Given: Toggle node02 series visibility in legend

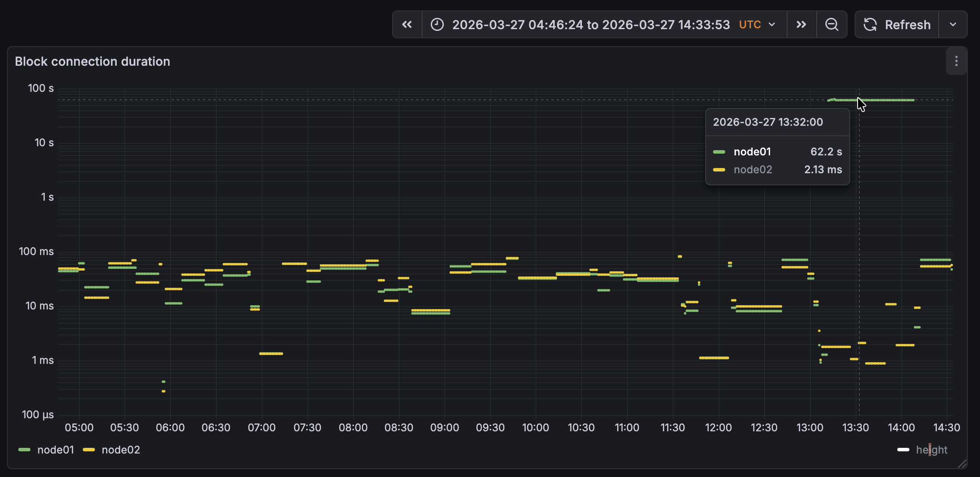Looking at the screenshot, I should pyautogui.click(x=121, y=450).
